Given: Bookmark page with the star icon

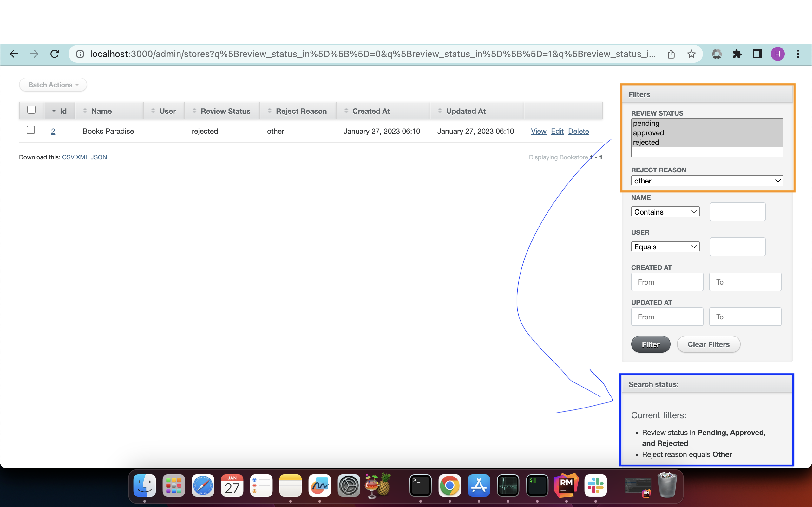Looking at the screenshot, I should tap(691, 54).
